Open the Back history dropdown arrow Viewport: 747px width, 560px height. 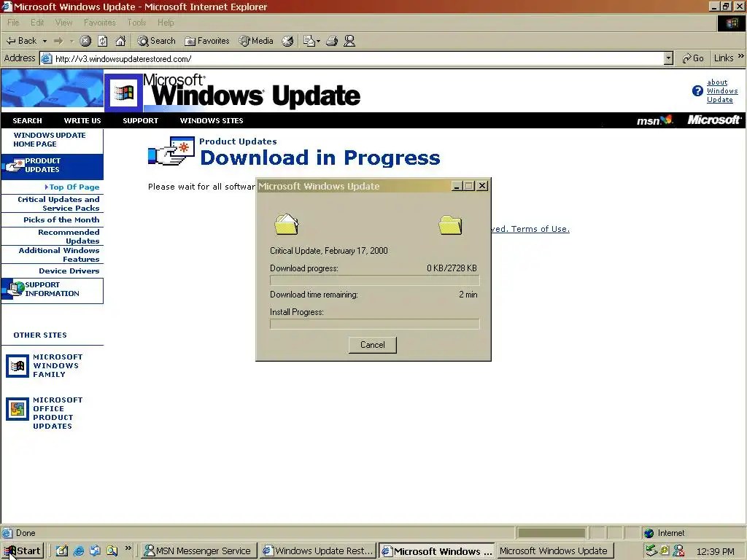[x=44, y=42]
